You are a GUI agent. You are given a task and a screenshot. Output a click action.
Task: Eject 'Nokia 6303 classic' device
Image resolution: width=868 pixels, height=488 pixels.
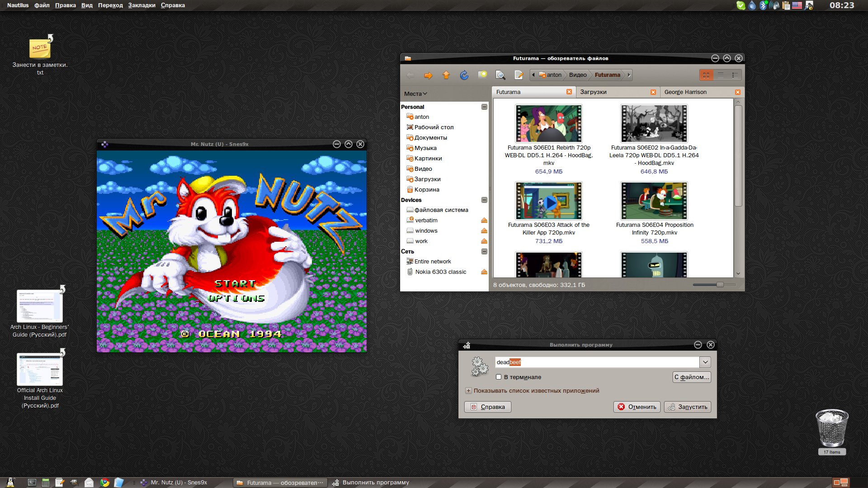coord(484,272)
